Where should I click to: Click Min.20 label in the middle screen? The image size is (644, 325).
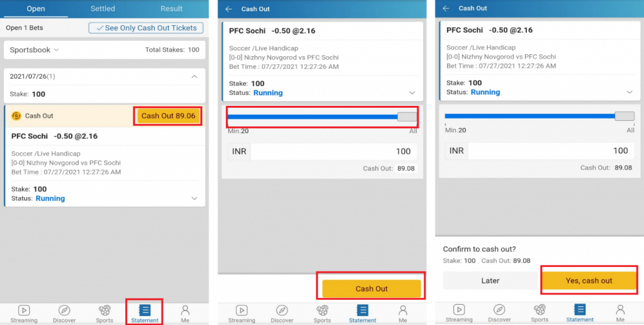(x=238, y=131)
